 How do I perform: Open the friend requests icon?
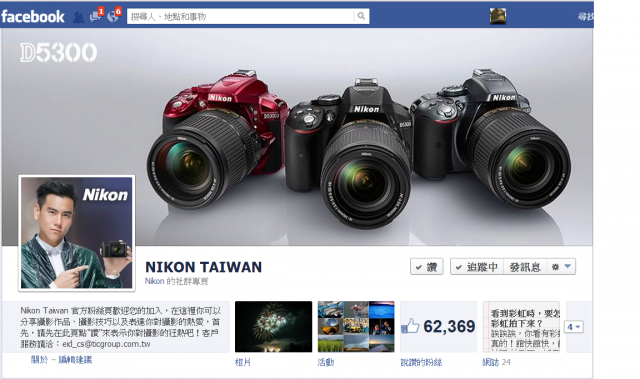click(x=78, y=17)
